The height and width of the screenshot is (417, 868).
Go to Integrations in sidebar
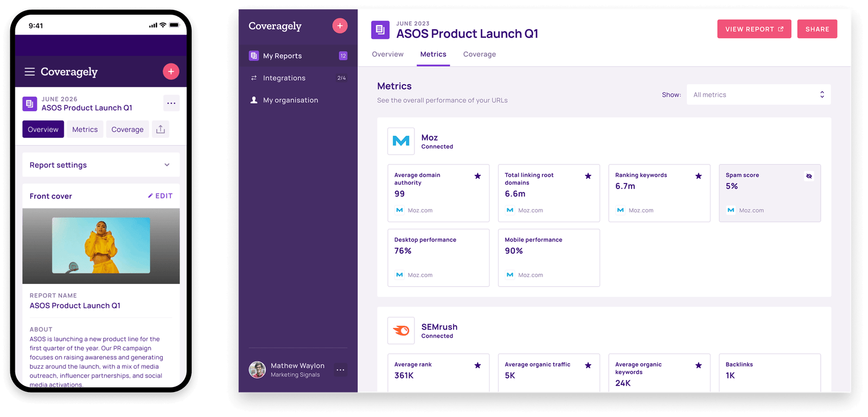[x=298, y=78]
